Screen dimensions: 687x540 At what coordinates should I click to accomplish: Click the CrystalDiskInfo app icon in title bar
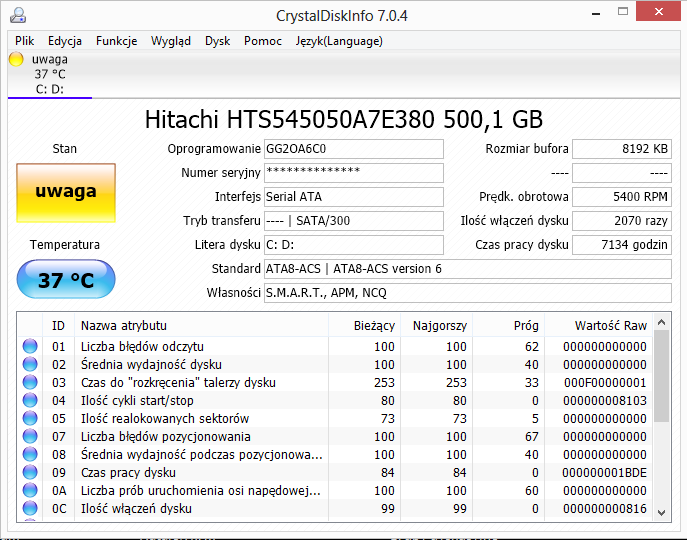tap(18, 15)
